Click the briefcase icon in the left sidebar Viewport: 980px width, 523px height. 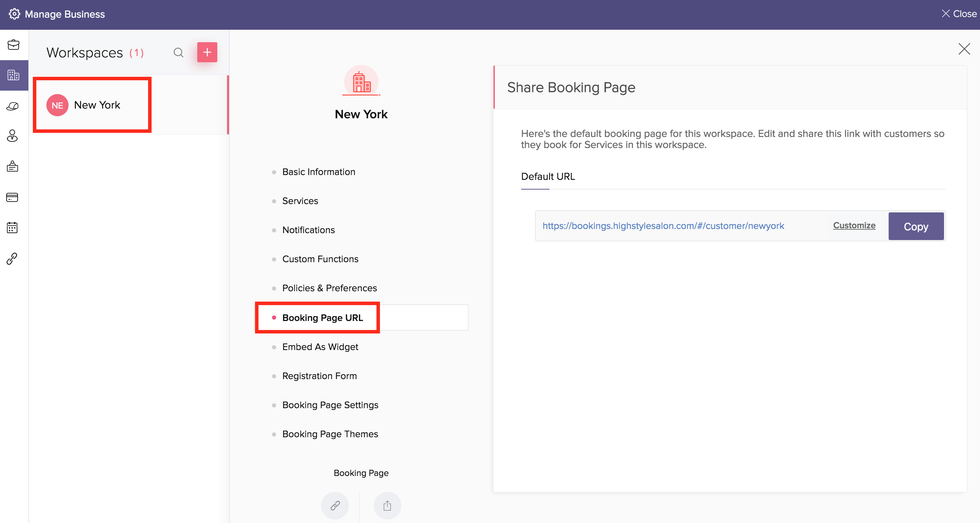coord(13,45)
